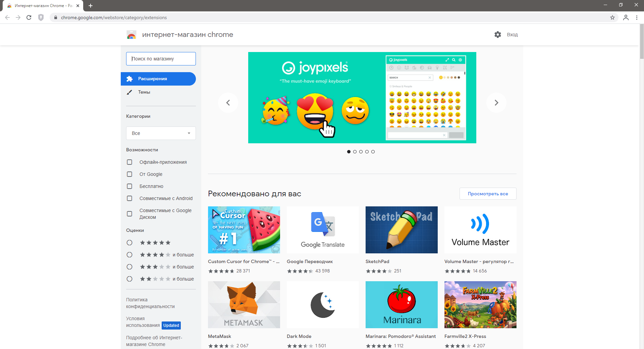644x349 pixels.
Task: Select the five-star rating radio button
Action: (x=129, y=243)
